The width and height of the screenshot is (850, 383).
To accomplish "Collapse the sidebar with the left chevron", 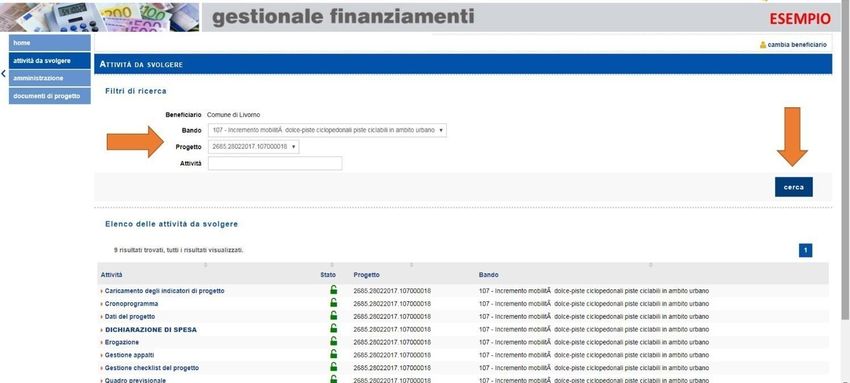I will [x=4, y=74].
